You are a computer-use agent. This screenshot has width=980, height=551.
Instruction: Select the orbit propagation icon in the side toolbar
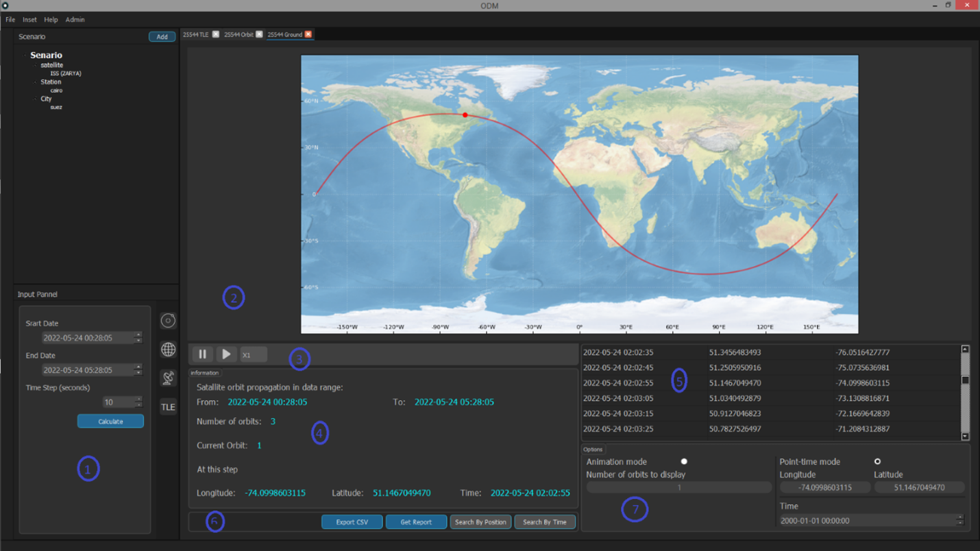(x=168, y=320)
